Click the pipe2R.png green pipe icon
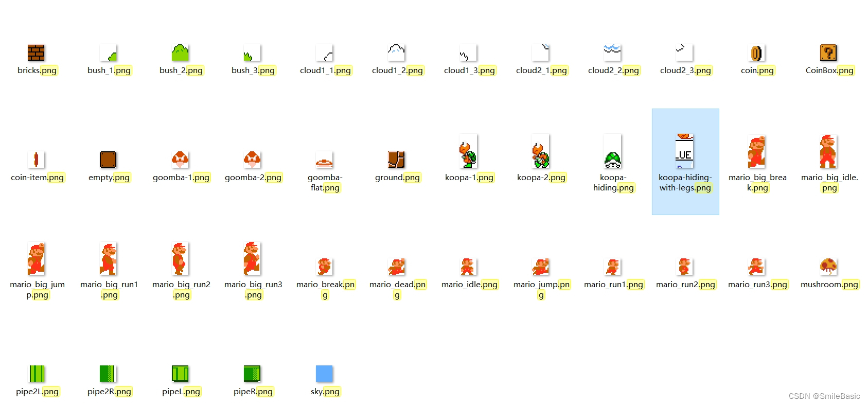The image size is (868, 404). 108,374
